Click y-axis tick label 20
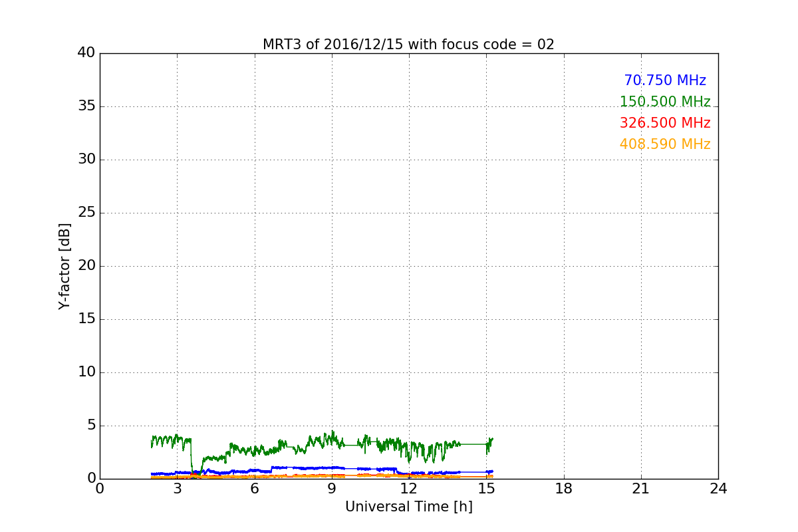This screenshot has width=798, height=532. click(x=86, y=266)
